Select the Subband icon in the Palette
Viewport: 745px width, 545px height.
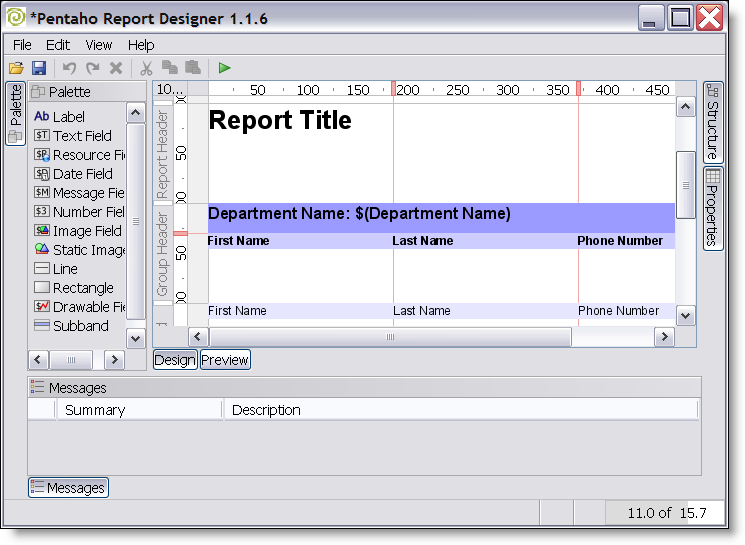click(42, 325)
